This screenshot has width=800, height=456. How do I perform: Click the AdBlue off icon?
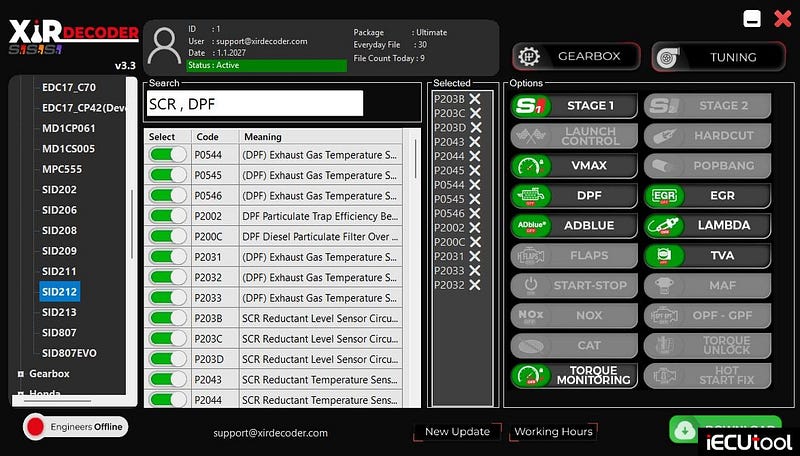[x=531, y=226]
